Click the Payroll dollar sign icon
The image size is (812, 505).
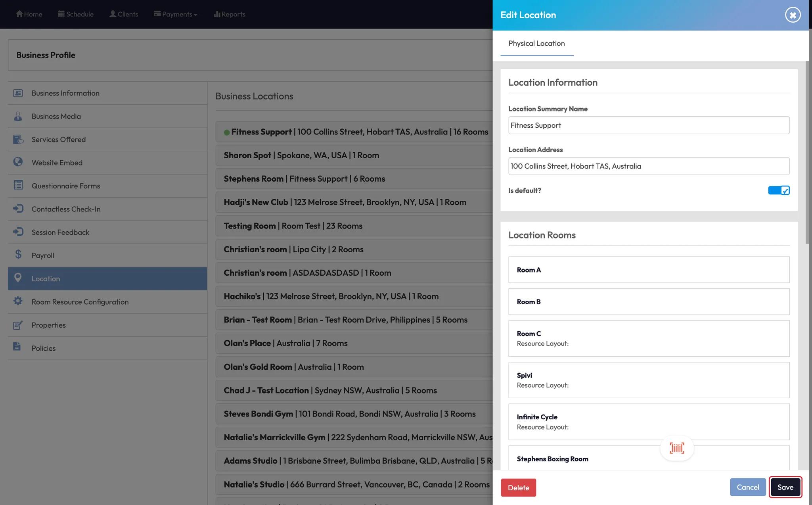(18, 254)
